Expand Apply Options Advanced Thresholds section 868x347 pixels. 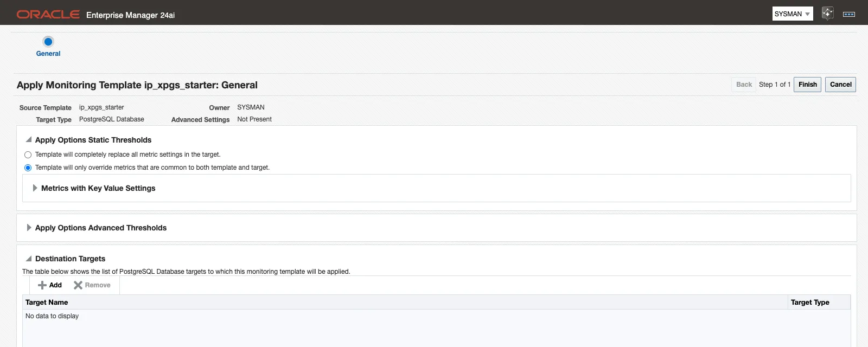click(29, 228)
